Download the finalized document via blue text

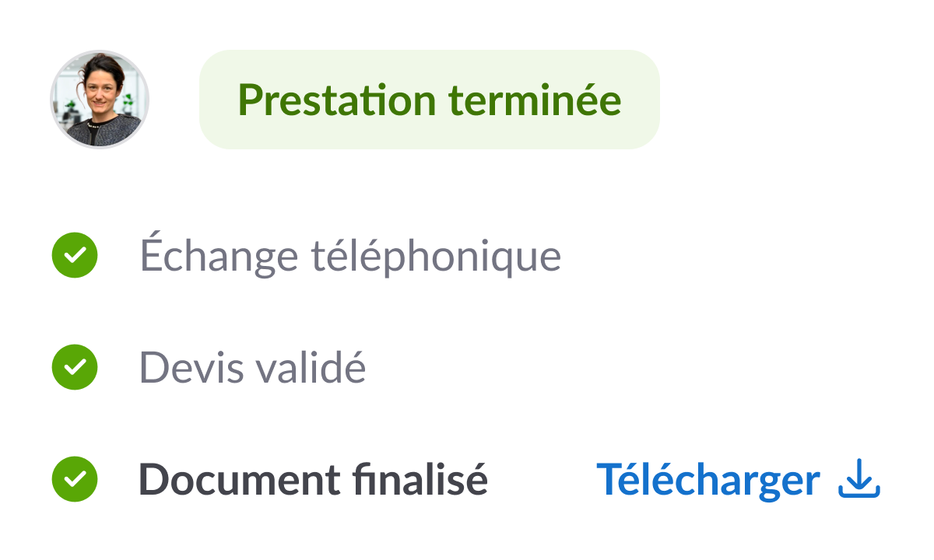coord(708,479)
